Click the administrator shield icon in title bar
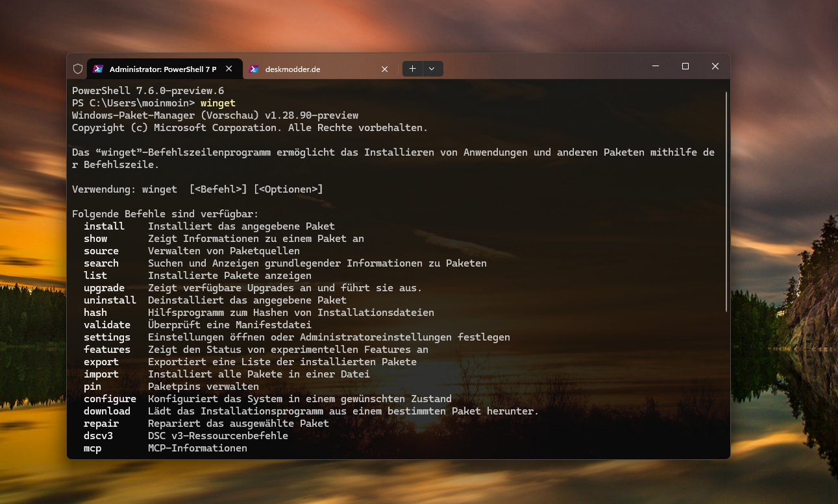 click(x=78, y=69)
